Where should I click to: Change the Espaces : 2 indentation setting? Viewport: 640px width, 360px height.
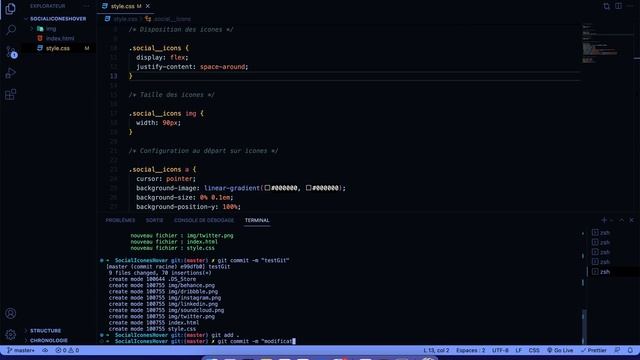(471, 350)
